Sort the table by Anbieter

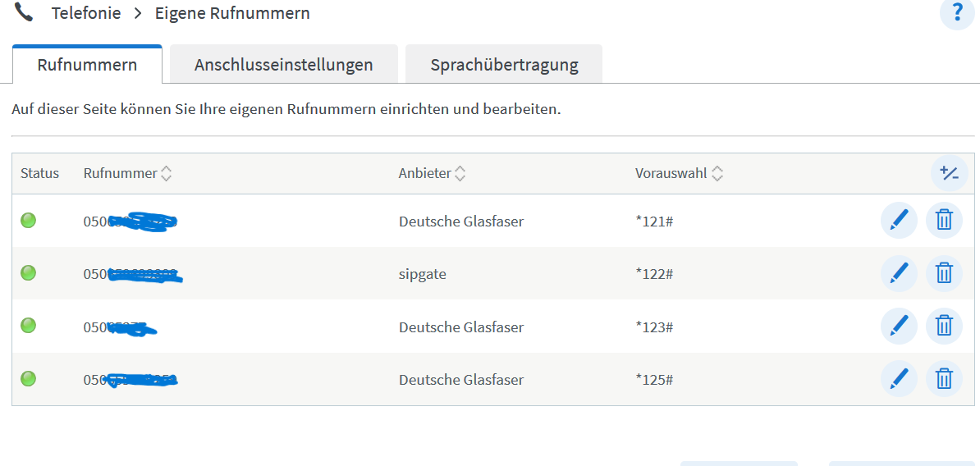click(460, 174)
